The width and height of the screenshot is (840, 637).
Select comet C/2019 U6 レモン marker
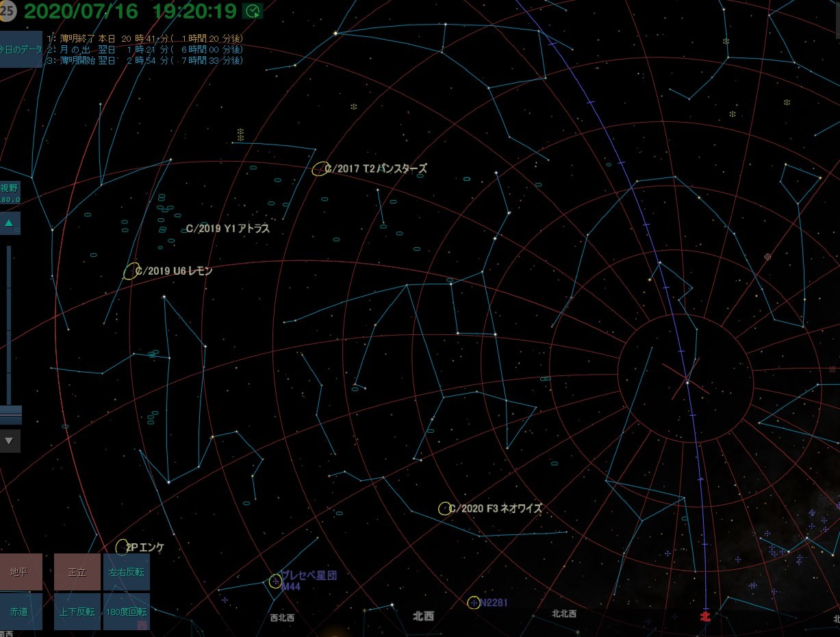tap(131, 271)
